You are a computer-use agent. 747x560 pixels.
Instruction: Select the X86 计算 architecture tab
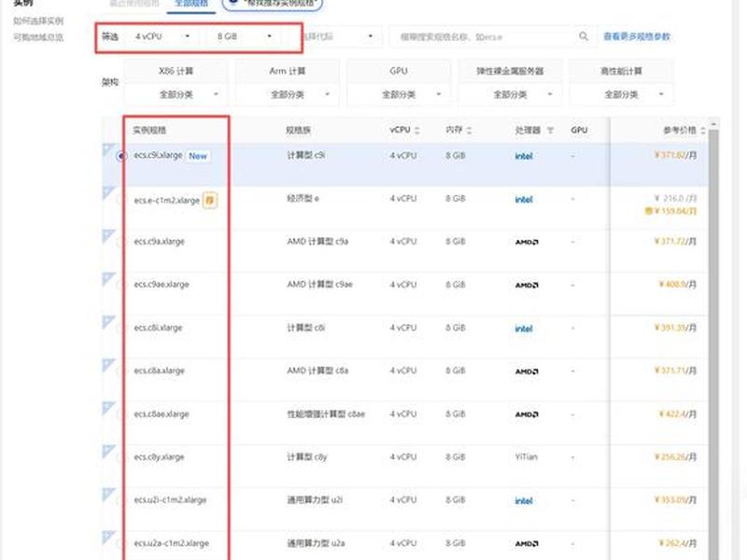pos(176,71)
